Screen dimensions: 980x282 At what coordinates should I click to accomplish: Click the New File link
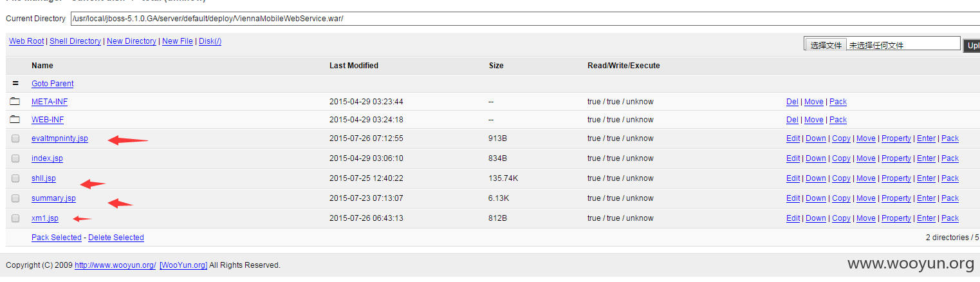coord(178,41)
